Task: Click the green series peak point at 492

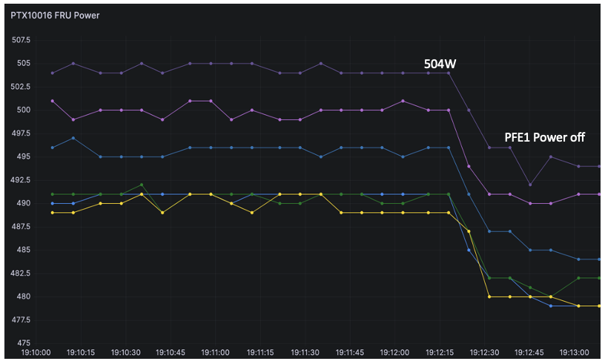Action: [142, 185]
